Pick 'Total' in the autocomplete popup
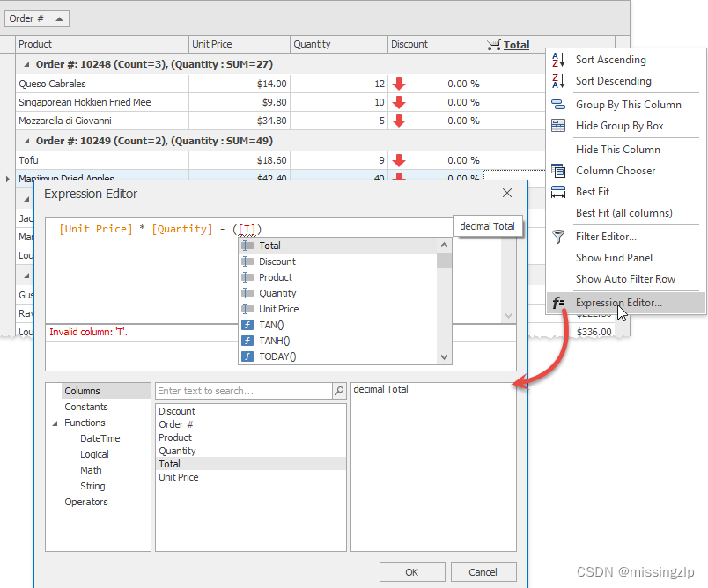The width and height of the screenshot is (708, 588). (338, 246)
